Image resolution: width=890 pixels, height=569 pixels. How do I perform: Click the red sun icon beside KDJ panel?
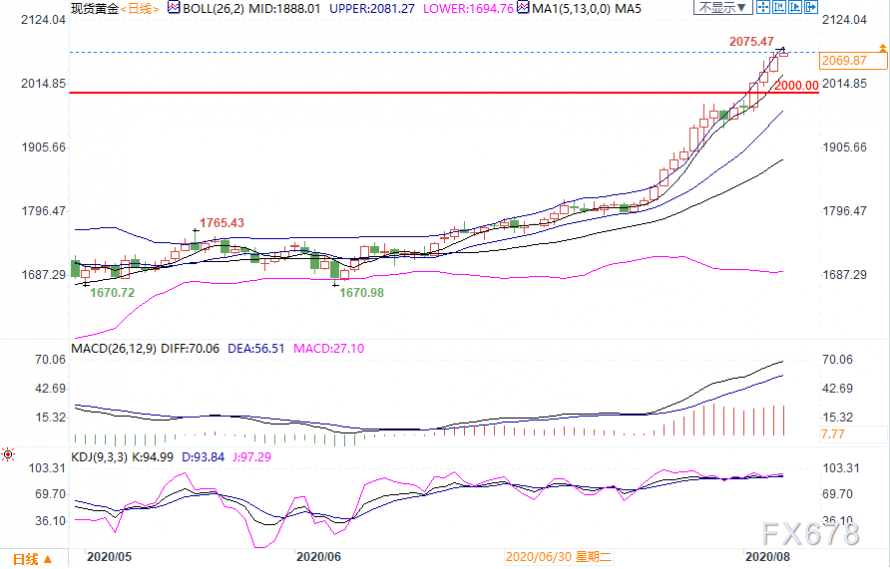tap(7, 455)
